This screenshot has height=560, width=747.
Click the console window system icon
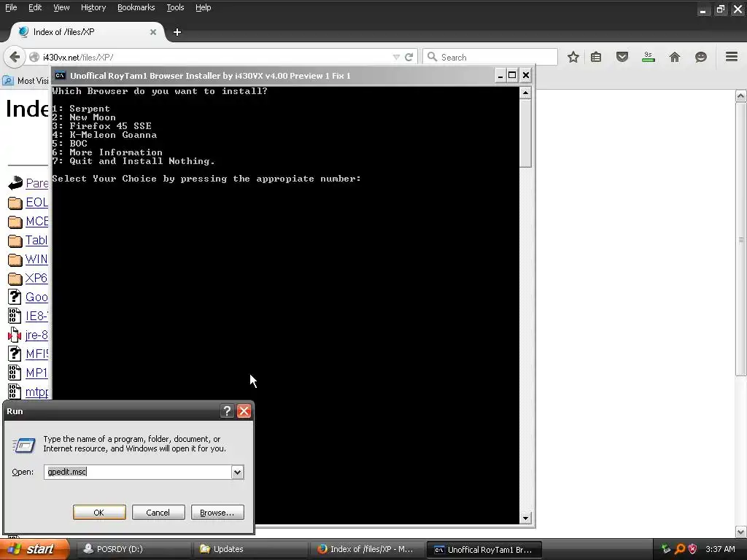pos(60,75)
